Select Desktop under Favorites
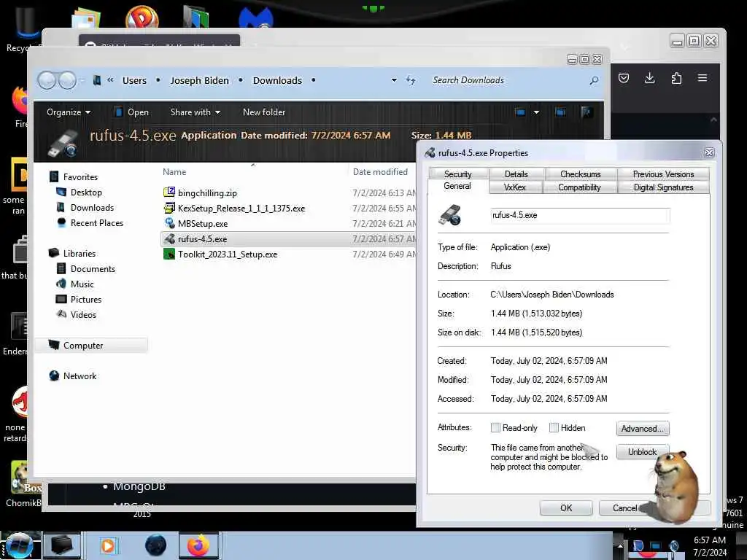This screenshot has height=560, width=747. pos(86,192)
